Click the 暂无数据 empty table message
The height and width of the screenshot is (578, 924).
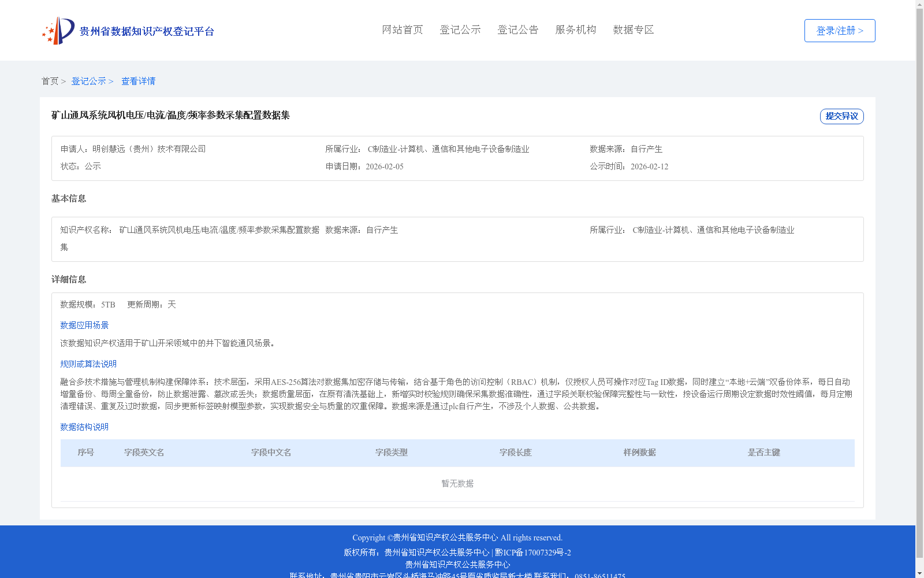[457, 484]
